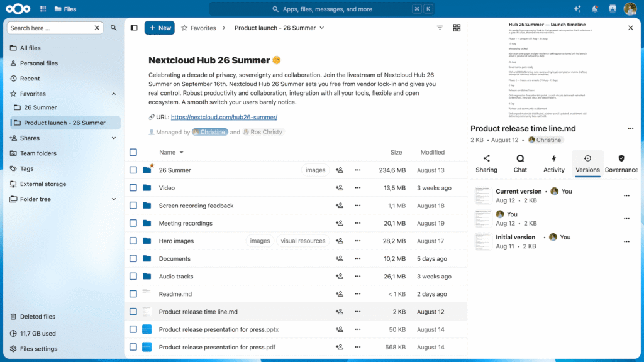Open Product launch breadcrumb dropdown
Image resolution: width=644 pixels, height=362 pixels.
click(321, 28)
